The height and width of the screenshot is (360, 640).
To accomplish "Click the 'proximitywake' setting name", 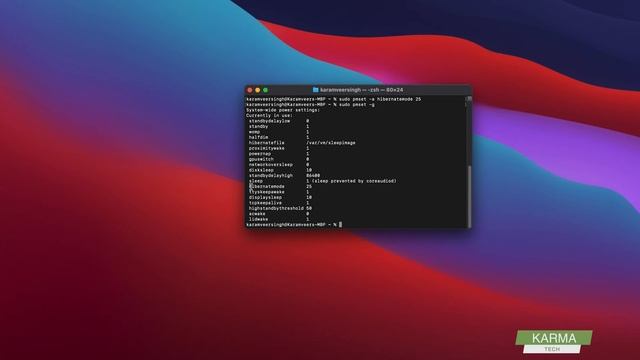I will tap(266, 148).
